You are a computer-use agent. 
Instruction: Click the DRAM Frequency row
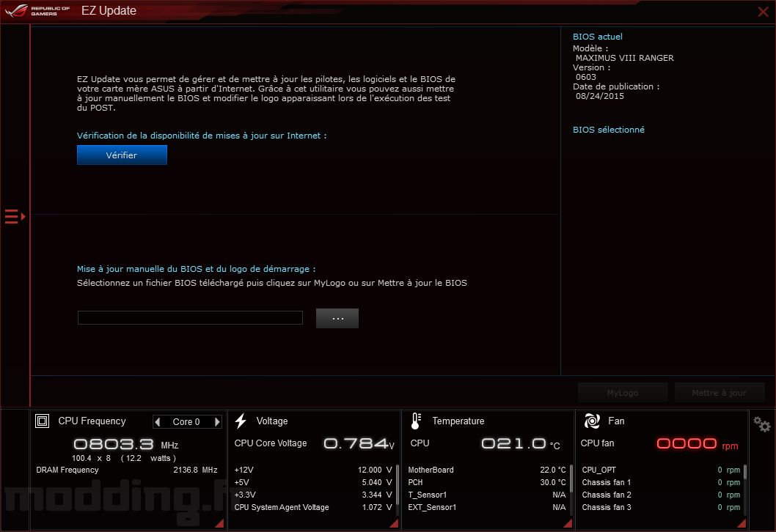coord(127,470)
